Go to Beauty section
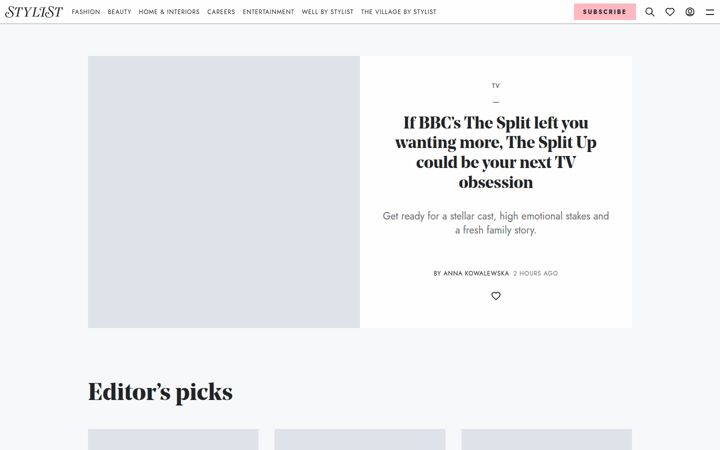The width and height of the screenshot is (720, 450). click(x=119, y=12)
